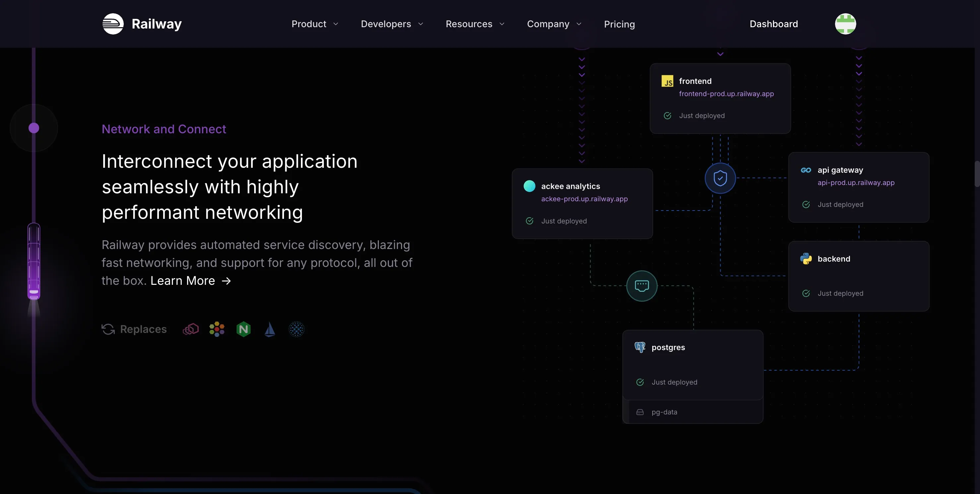Open the Dashboard link
Viewport: 980px width, 494px height.
coord(774,24)
